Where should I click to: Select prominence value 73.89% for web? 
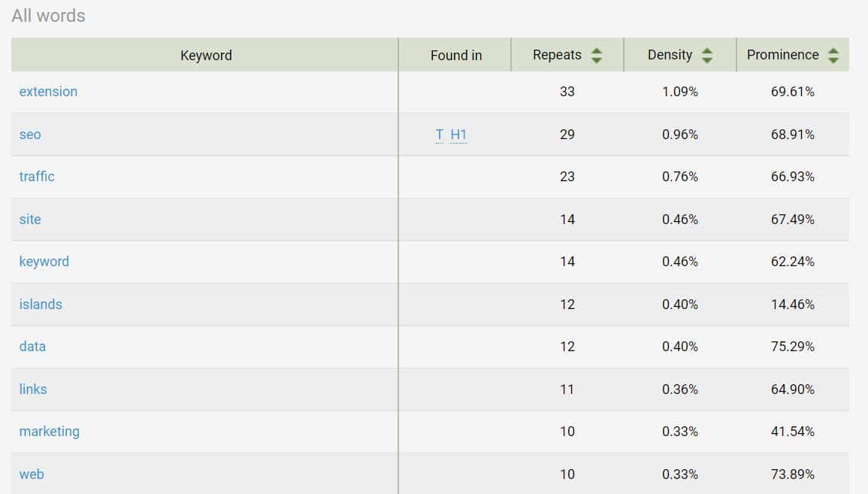tap(793, 474)
